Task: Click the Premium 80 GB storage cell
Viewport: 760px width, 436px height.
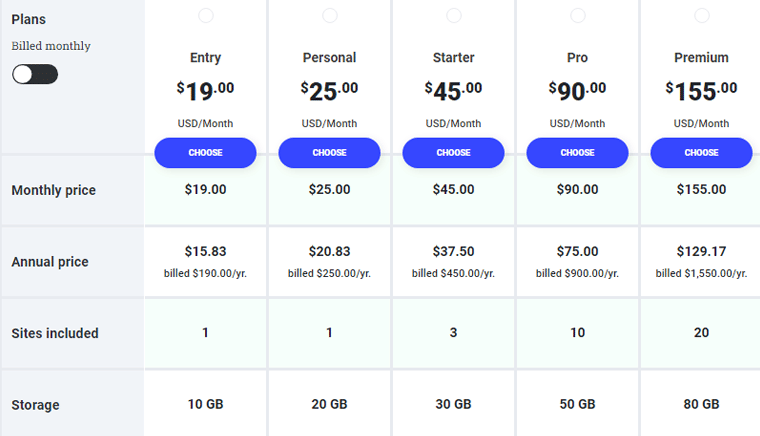Action: click(x=702, y=405)
